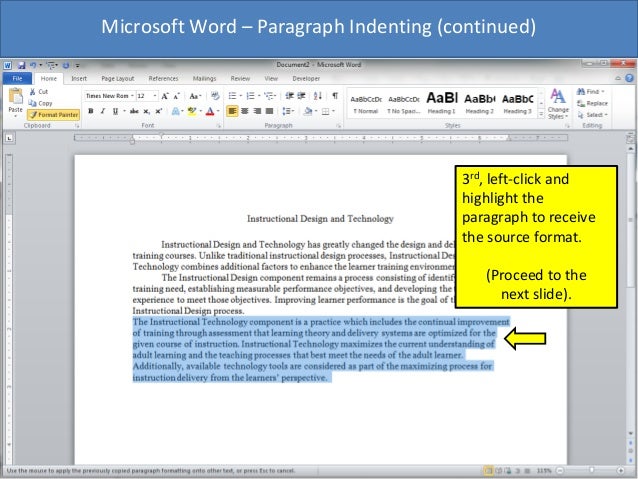Click the Find button
Viewport: 638px width, 479px height.
(x=590, y=92)
